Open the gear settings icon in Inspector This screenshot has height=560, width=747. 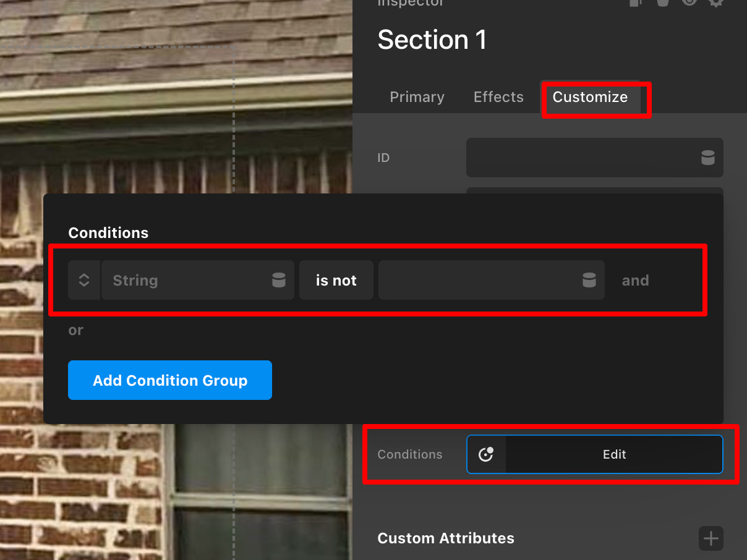tap(715, 2)
